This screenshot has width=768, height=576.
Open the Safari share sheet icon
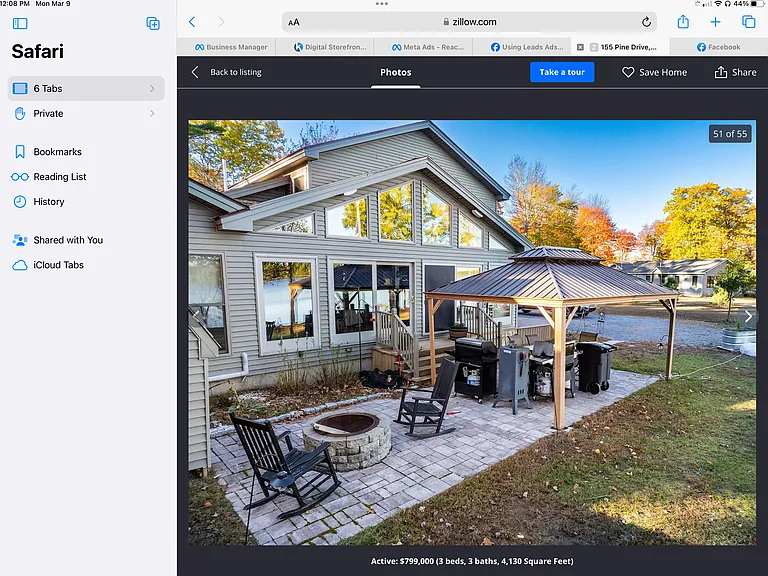coord(683,22)
